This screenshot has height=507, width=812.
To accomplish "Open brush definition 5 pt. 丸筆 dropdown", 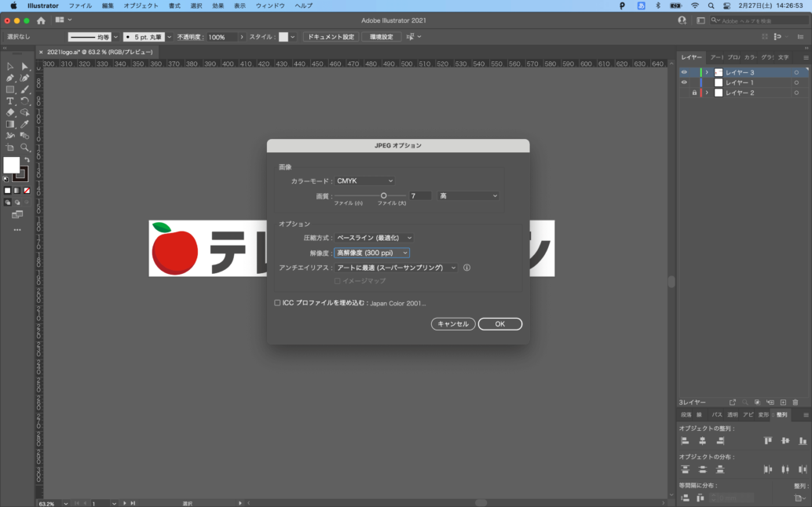I will [x=169, y=37].
